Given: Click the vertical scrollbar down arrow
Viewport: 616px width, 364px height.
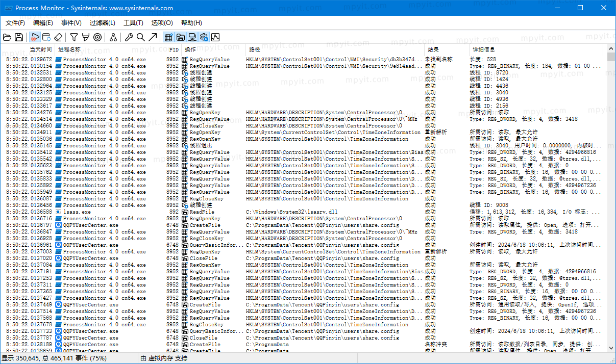Looking at the screenshot, I should (611, 348).
